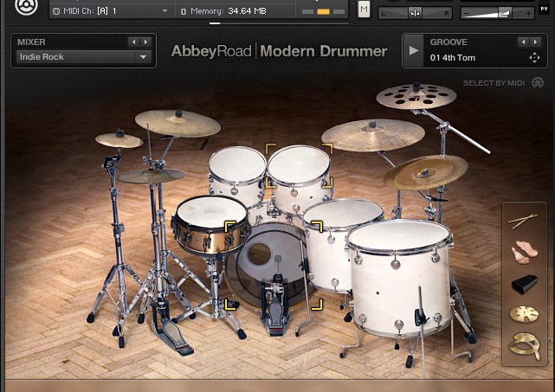Click the Kontakt instrument logo icon
555x392 pixels.
[x=26, y=6]
